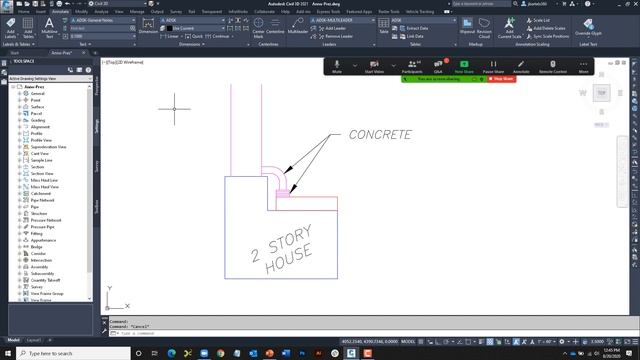The width and height of the screenshot is (640, 360).
Task: Select the Dimension tool
Action: [x=148, y=26]
